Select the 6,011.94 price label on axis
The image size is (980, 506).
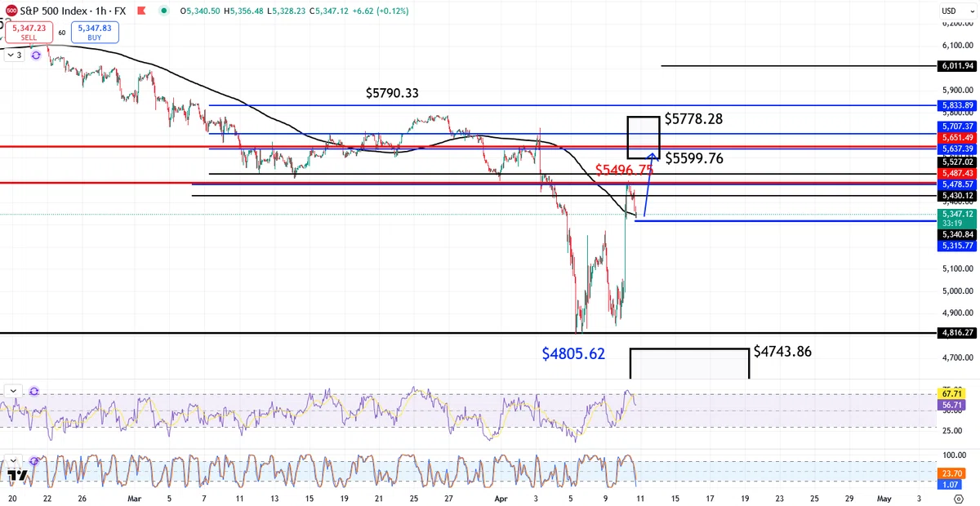coord(957,65)
